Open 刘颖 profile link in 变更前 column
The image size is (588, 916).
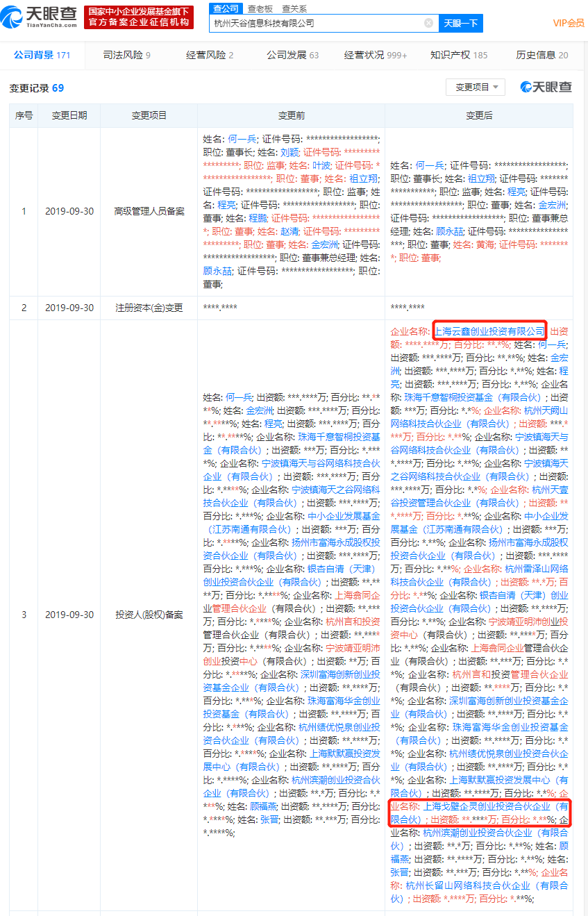(x=289, y=152)
